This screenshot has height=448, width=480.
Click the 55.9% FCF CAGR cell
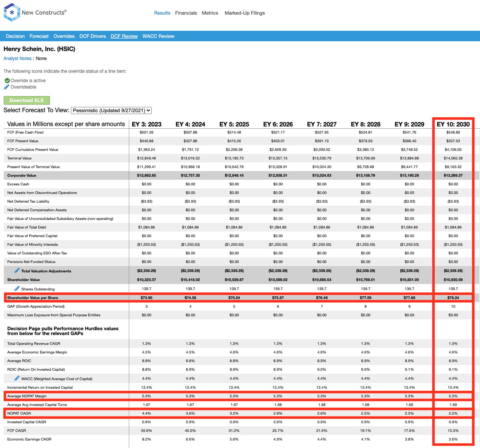coord(146,431)
